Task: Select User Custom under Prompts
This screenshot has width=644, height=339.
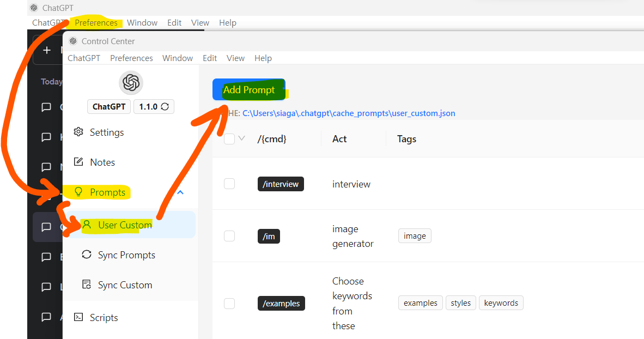Action: [x=131, y=225]
